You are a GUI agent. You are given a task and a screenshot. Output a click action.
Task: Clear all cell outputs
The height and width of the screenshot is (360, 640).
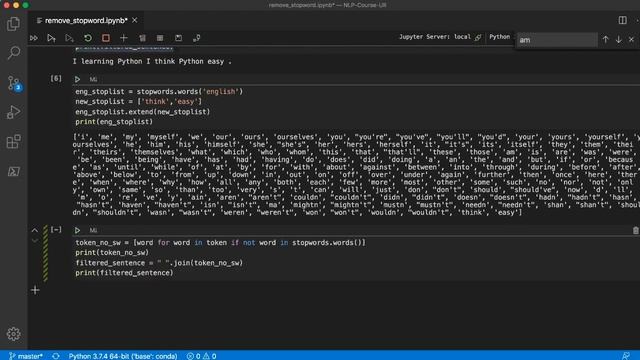(x=142, y=38)
